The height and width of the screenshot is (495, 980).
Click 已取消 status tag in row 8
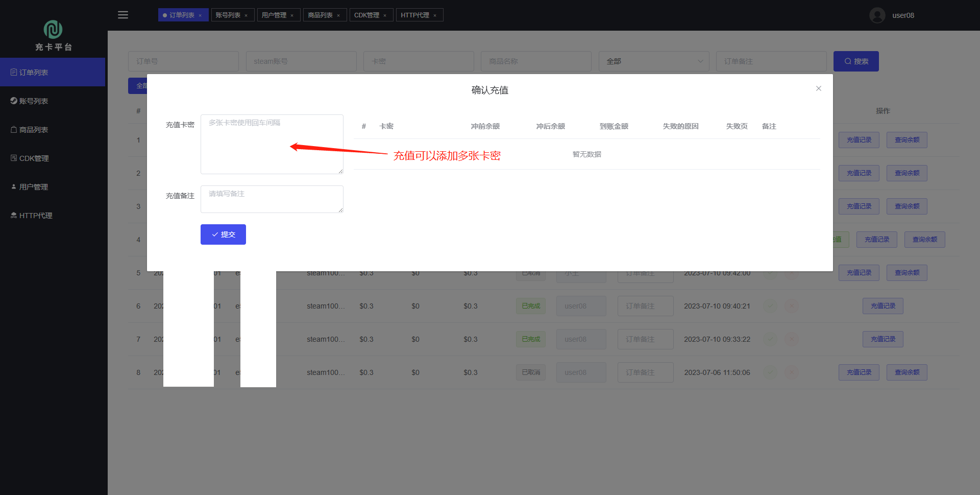(531, 372)
